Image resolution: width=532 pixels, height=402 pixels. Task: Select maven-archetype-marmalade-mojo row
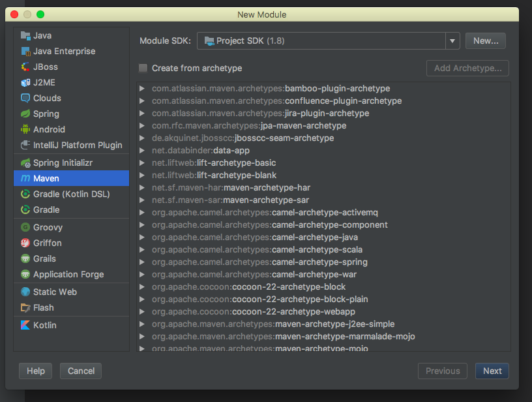click(323, 337)
